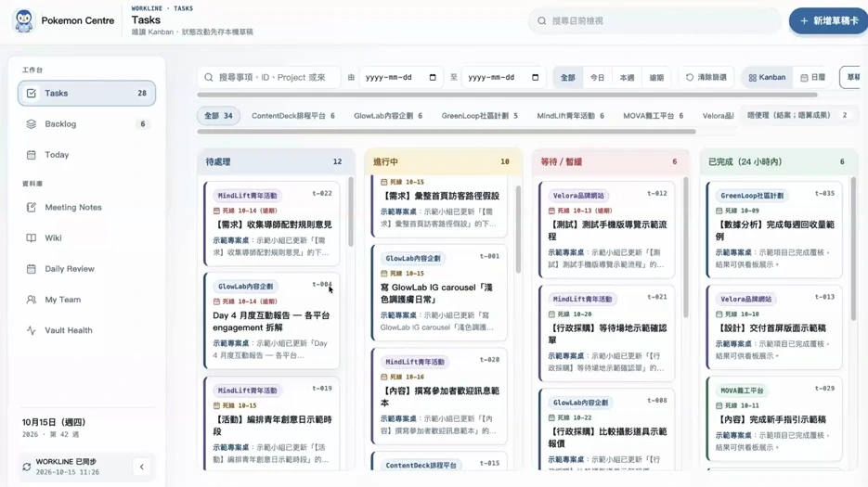Select the 本週 date filter

[627, 78]
